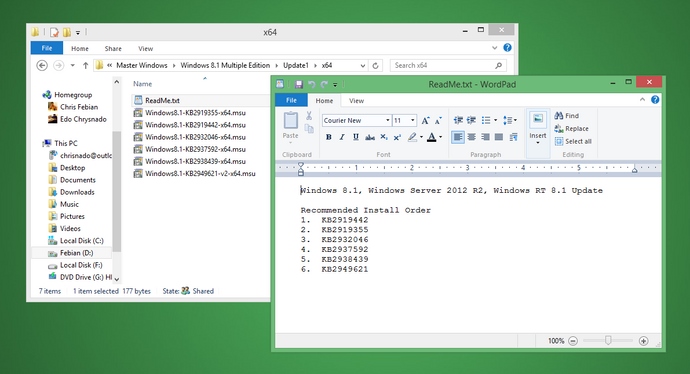
Task: Click zoom out minus button
Action: (573, 341)
